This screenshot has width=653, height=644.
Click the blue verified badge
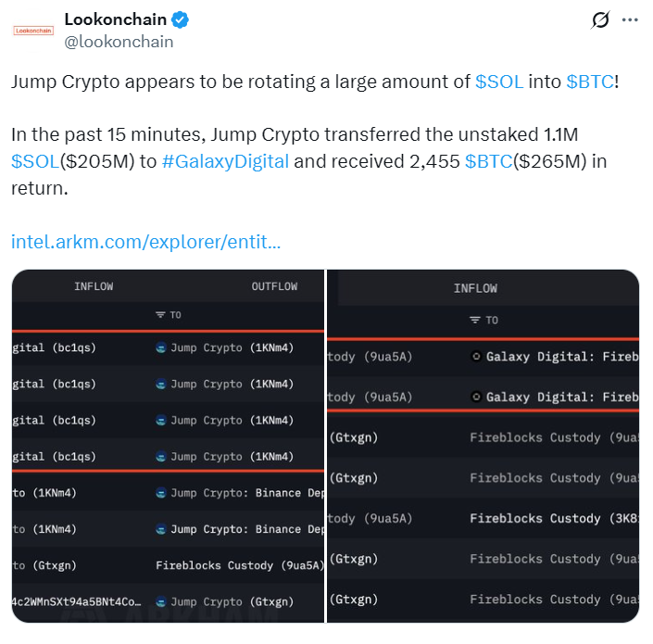pyautogui.click(x=181, y=19)
